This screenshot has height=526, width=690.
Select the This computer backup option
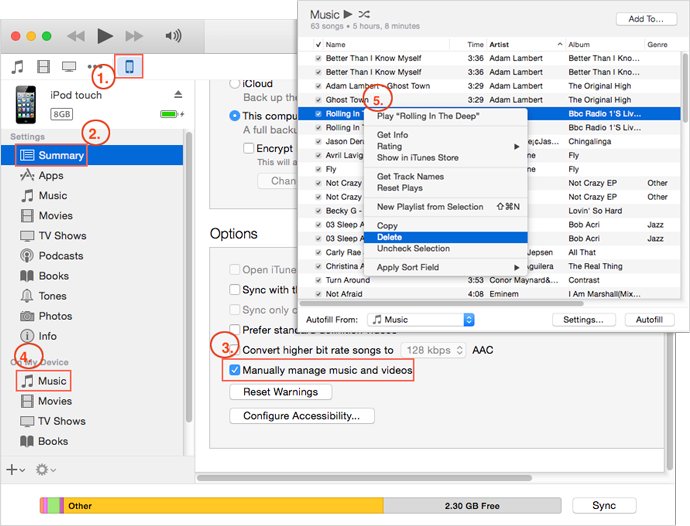(x=235, y=116)
